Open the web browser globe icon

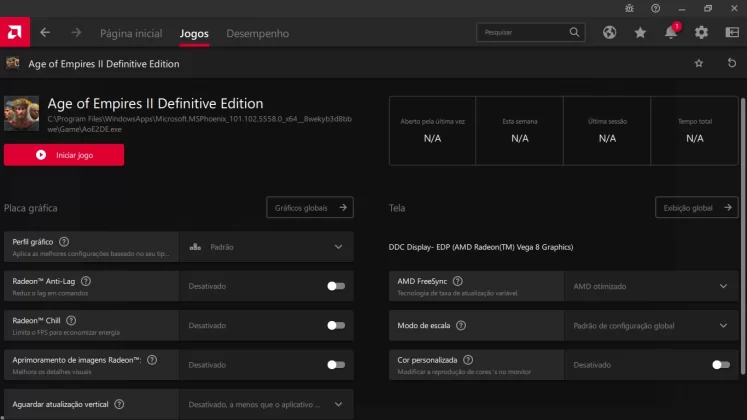609,32
